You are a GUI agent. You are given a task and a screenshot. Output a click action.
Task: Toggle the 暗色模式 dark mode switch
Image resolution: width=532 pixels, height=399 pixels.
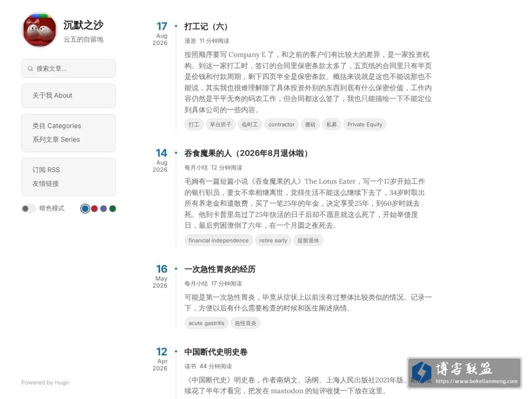(28, 208)
